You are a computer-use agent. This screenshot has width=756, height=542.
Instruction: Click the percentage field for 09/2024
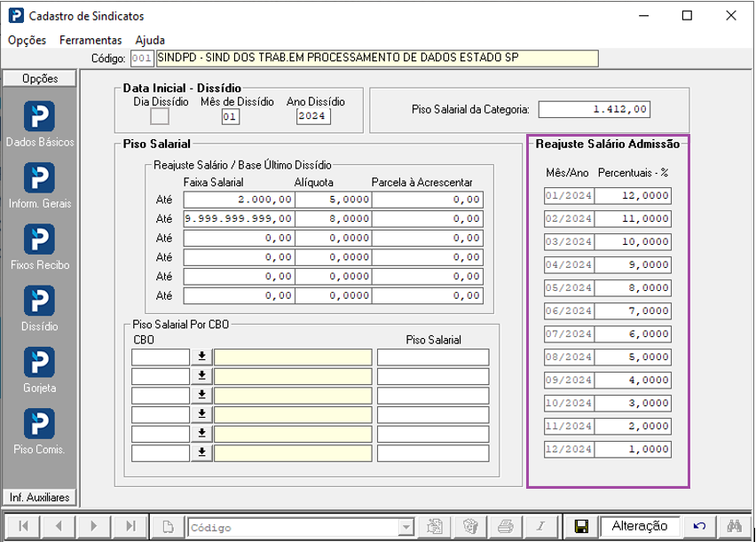coord(633,380)
